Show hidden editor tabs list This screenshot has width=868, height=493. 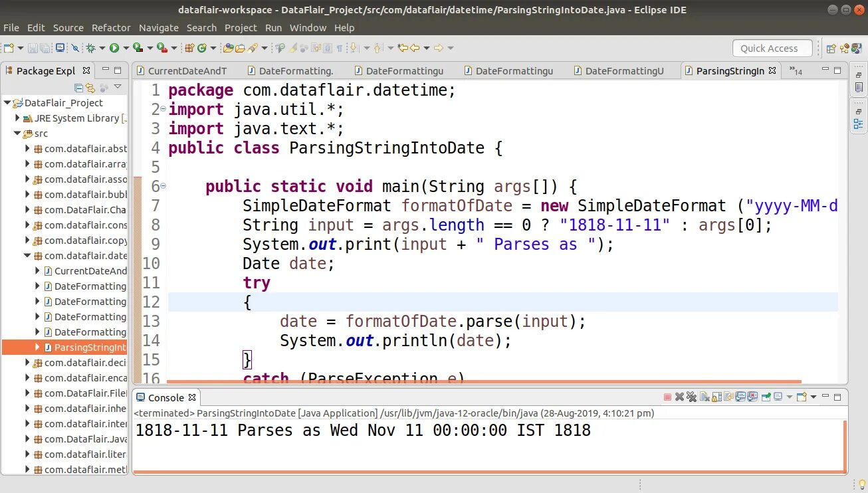[x=795, y=70]
